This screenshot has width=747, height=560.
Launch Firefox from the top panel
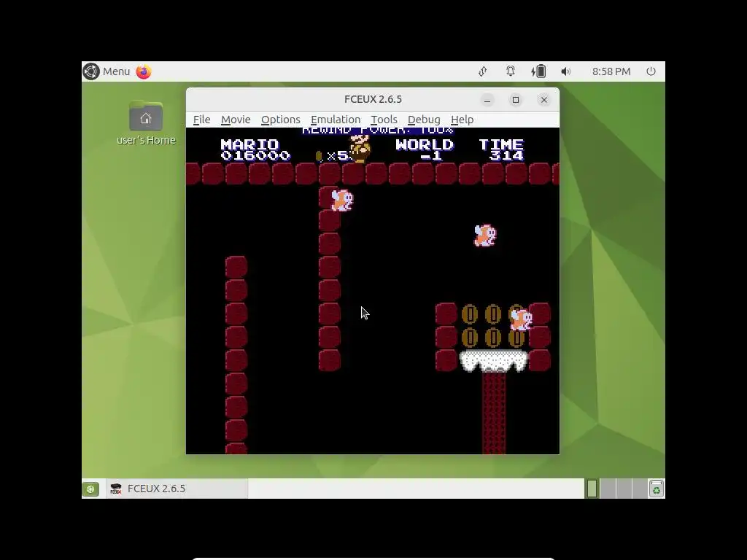coord(144,71)
